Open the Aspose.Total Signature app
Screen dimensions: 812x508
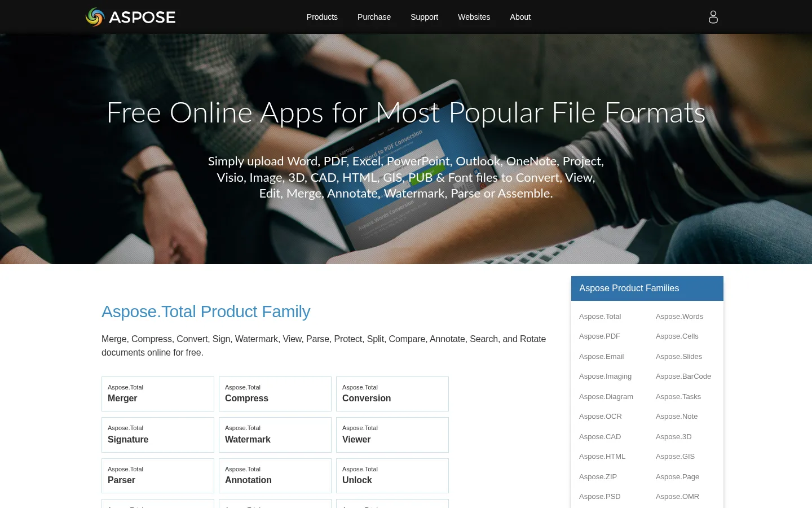pos(158,435)
